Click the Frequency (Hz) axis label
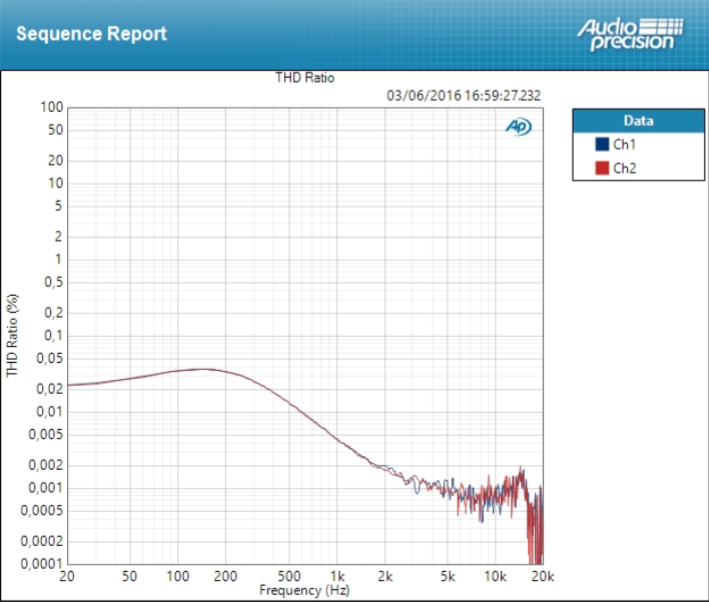The height and width of the screenshot is (602, 709). coord(305,590)
